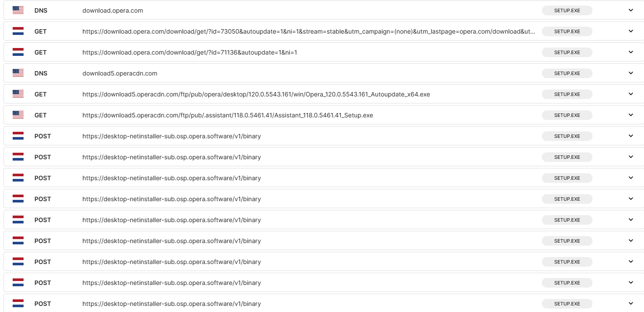Expand the Opera Autoupdate_x64.exe row chevron

click(x=630, y=94)
